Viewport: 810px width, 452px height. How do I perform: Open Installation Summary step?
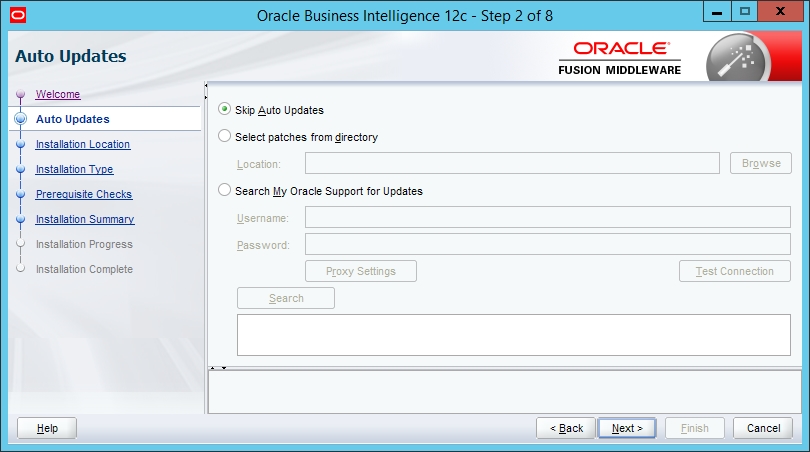pos(85,219)
